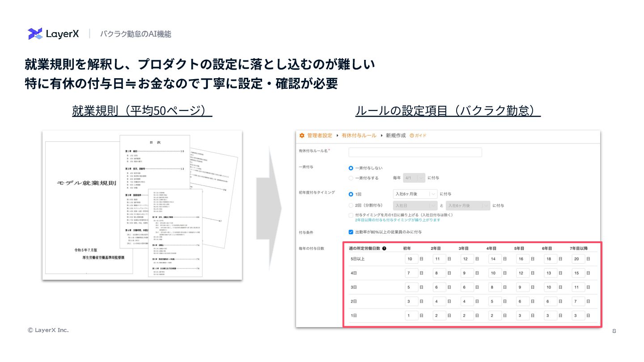The width and height of the screenshot is (644, 362).
Task: Edit 3日 row 6年目 days field
Action: click(x=551, y=287)
